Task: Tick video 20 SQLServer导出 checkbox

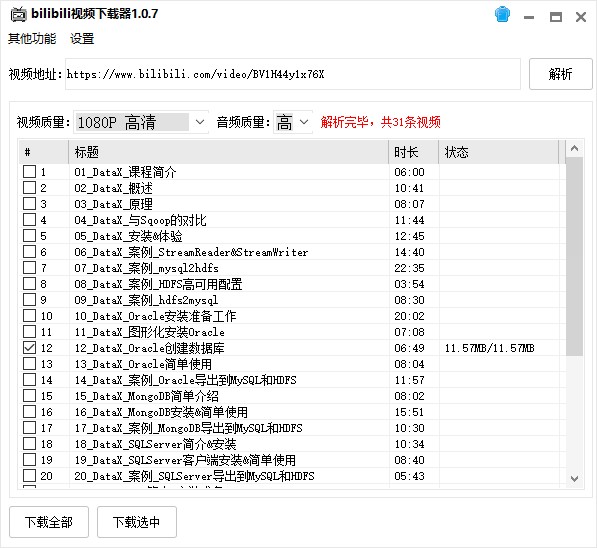Action: pyautogui.click(x=29, y=475)
